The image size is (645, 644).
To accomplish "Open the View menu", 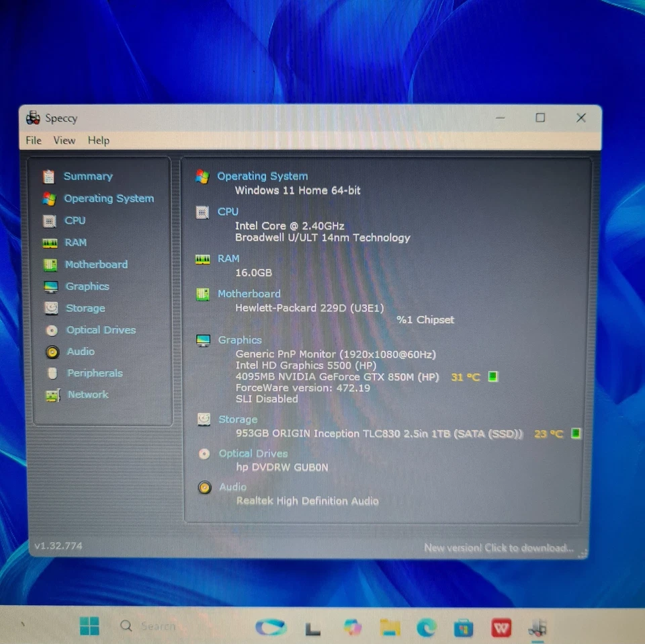I will click(x=64, y=140).
